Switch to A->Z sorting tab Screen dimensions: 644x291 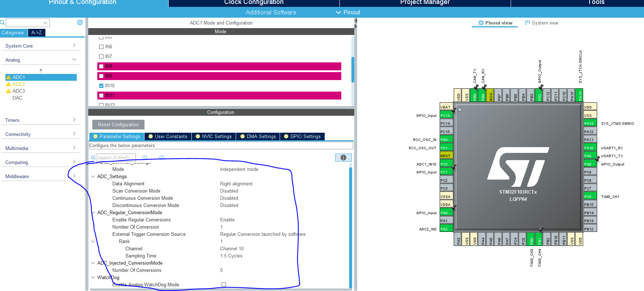pos(36,32)
